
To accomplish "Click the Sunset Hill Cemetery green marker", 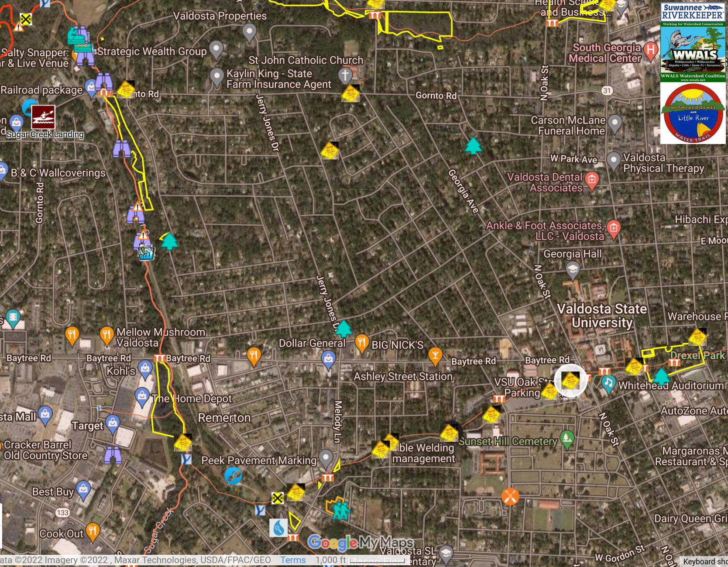I will point(567,440).
